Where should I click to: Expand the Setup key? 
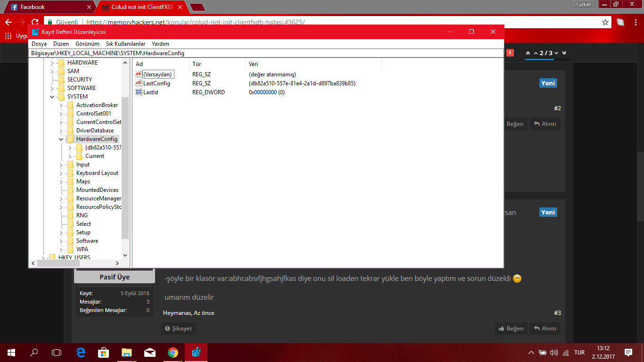pyautogui.click(x=61, y=232)
